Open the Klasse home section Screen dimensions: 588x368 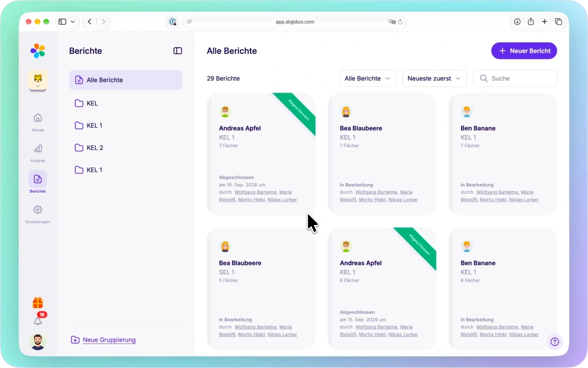(x=37, y=122)
